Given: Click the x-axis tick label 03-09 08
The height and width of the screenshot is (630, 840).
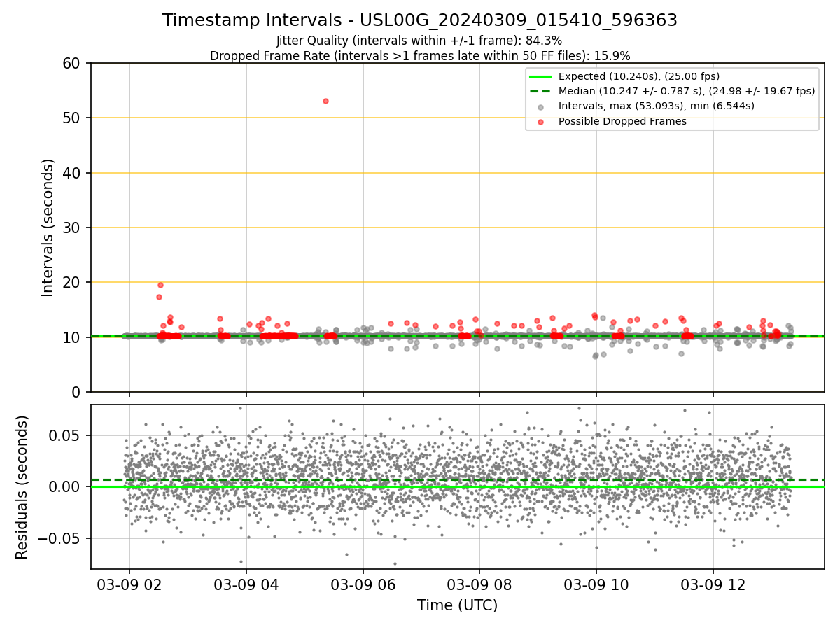Looking at the screenshot, I should 479,584.
